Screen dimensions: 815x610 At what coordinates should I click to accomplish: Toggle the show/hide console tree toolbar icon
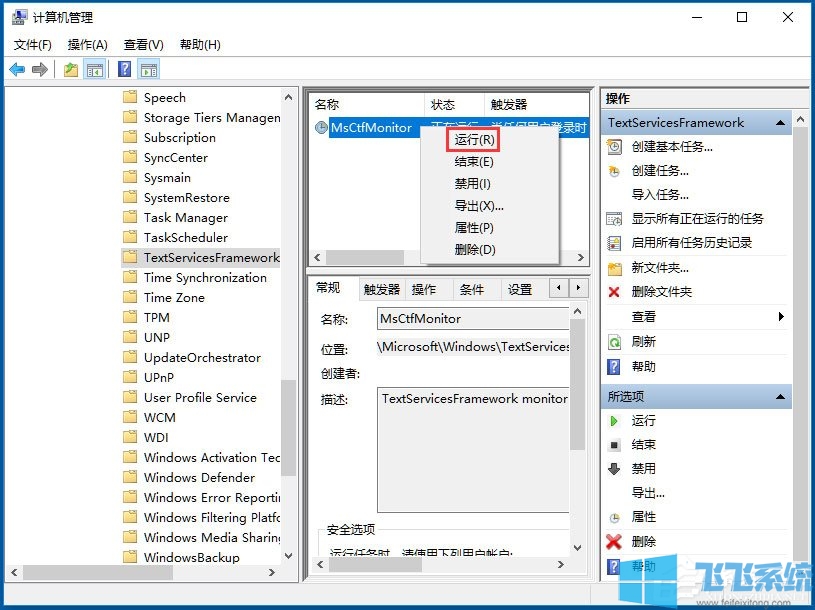point(93,69)
